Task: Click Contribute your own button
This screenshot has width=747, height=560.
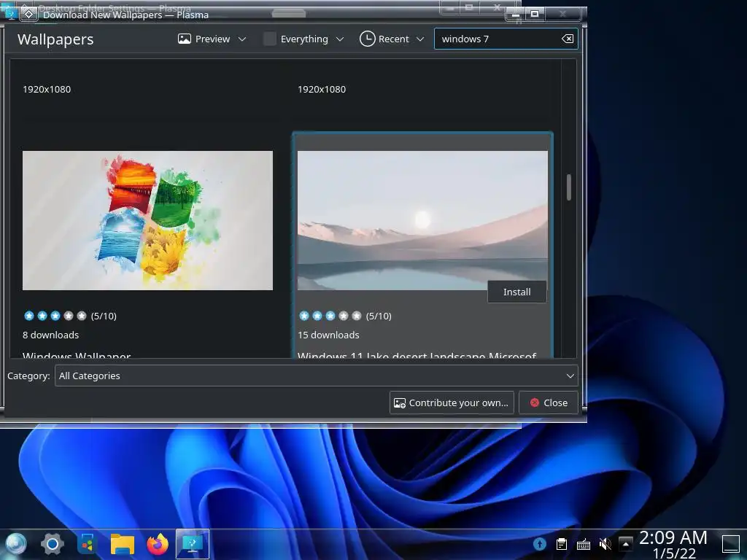Action: click(452, 402)
